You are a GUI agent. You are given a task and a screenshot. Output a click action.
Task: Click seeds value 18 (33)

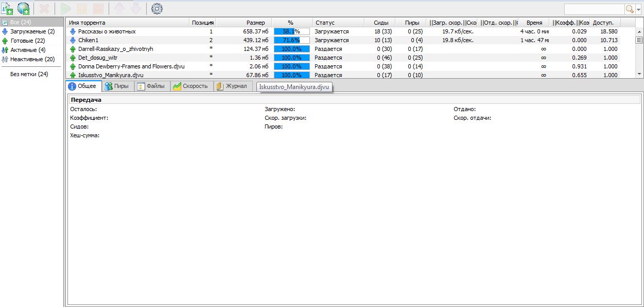tap(383, 31)
